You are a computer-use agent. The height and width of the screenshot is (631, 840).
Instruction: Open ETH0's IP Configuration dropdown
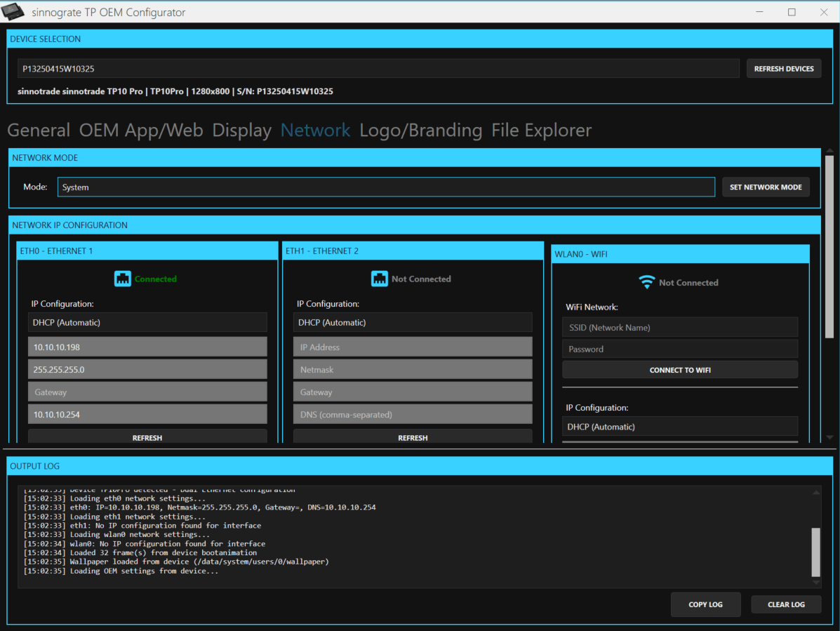point(147,322)
